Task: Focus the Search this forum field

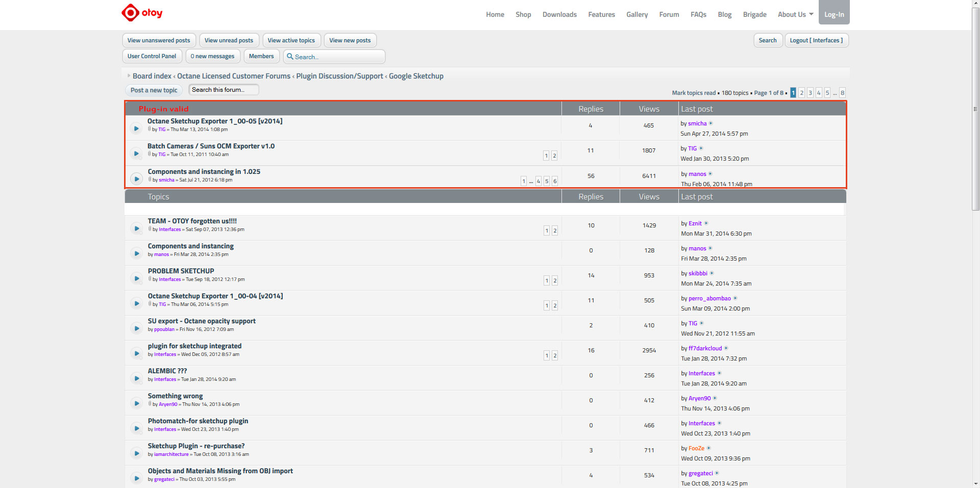Action: coord(224,90)
